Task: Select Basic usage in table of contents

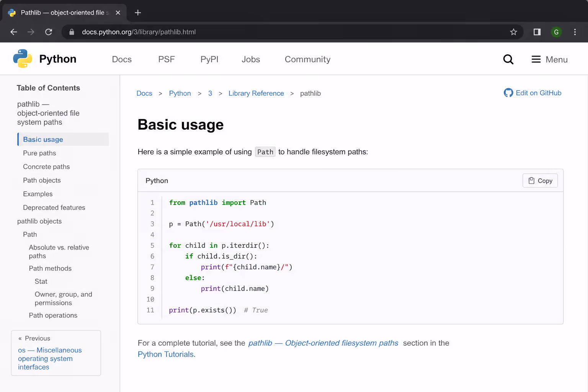Action: click(x=63, y=139)
